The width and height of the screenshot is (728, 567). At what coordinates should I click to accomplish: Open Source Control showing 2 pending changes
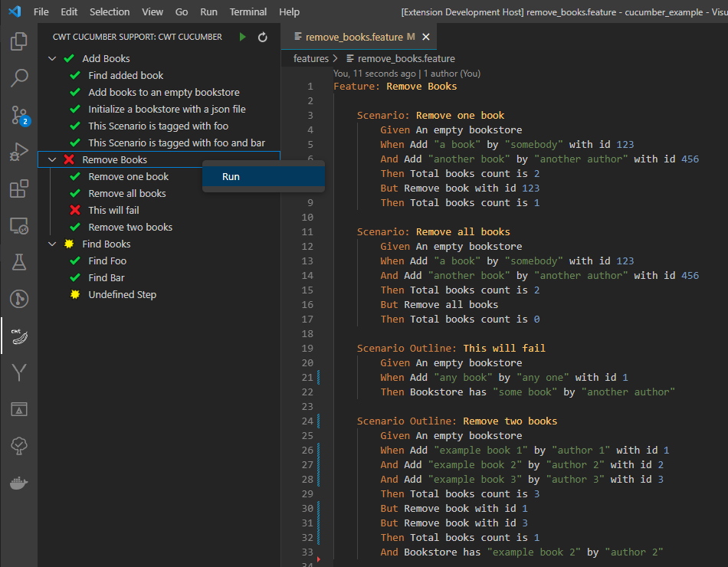(x=18, y=115)
